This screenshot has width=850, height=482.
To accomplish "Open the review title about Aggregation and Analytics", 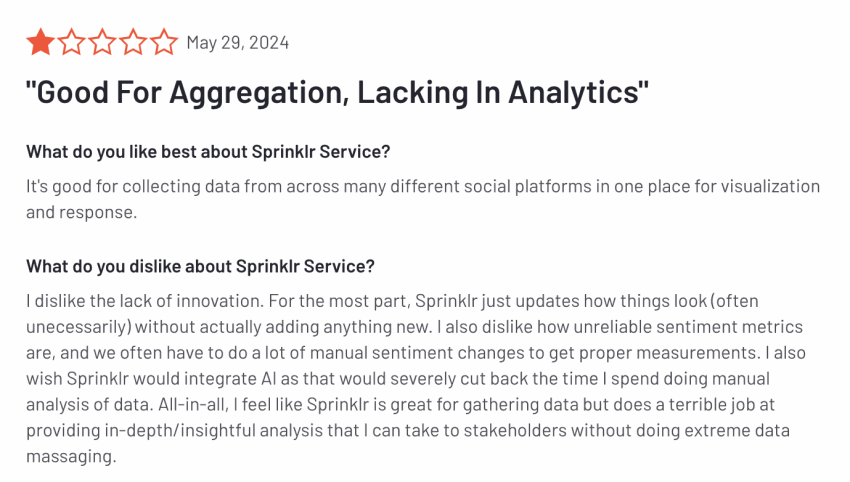I will pos(337,93).
